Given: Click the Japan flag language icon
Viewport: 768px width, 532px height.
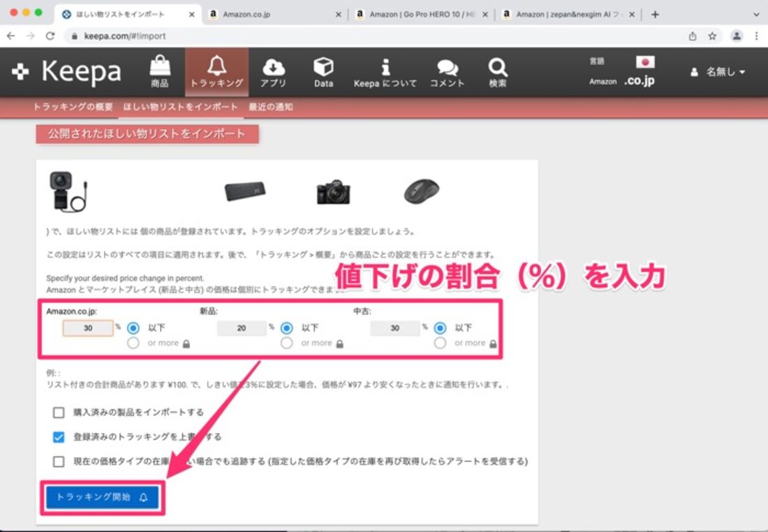Looking at the screenshot, I should coord(645,61).
